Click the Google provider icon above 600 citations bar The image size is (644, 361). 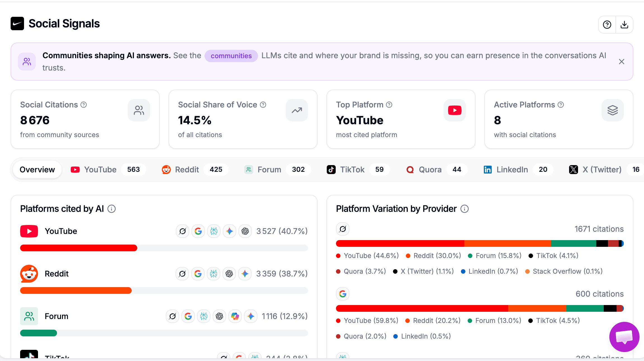(x=343, y=294)
